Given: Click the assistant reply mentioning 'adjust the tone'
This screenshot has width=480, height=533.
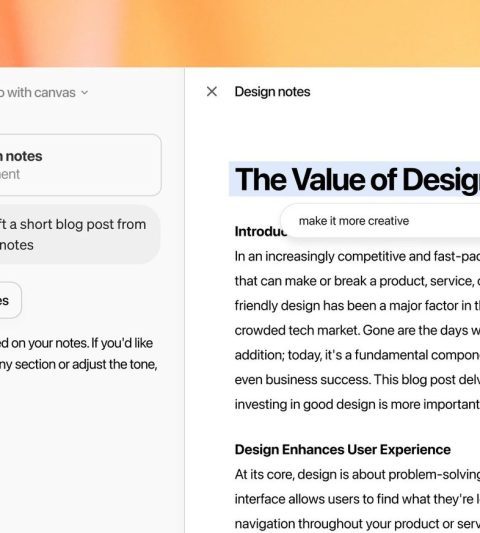Looking at the screenshot, I should point(79,354).
